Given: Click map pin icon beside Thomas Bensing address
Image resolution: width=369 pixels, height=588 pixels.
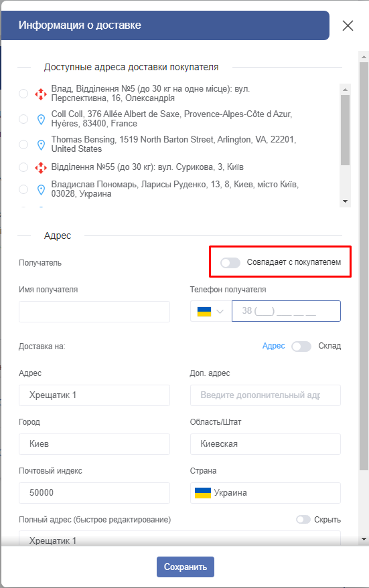Looking at the screenshot, I should pyautogui.click(x=42, y=144).
